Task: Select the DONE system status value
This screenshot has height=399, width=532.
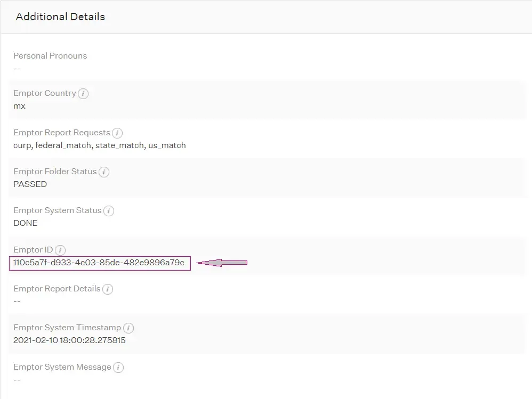Action: (25, 223)
